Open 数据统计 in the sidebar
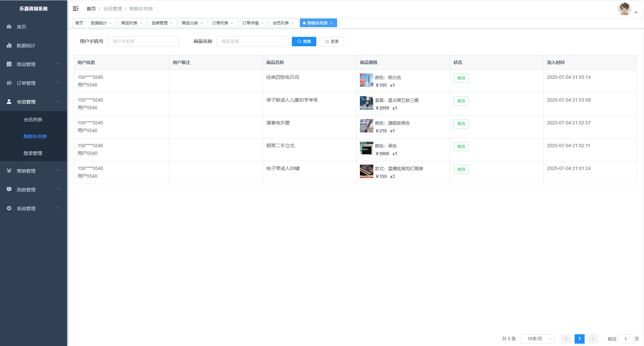 click(26, 46)
